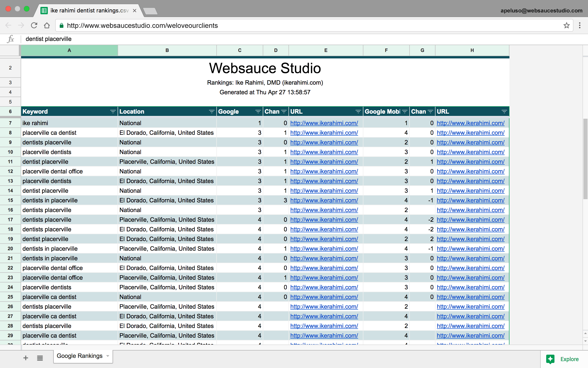Select column C header
Viewport: 588px width, 368px height.
pos(240,50)
